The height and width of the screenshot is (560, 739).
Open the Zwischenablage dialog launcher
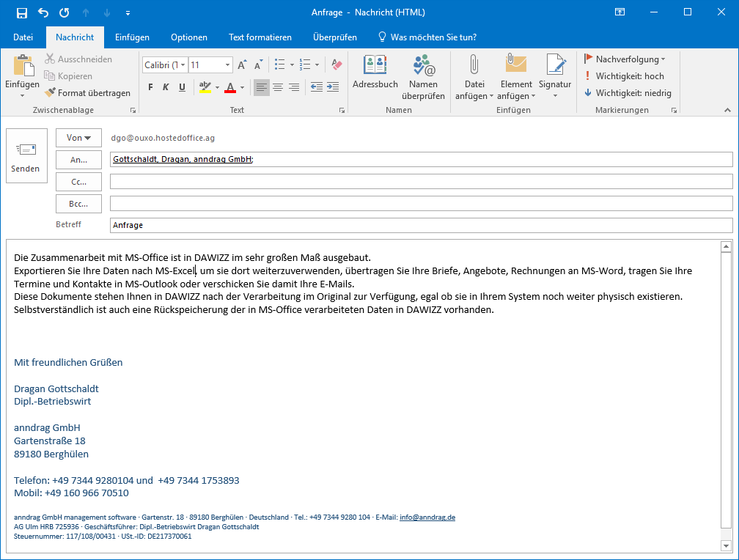(133, 110)
